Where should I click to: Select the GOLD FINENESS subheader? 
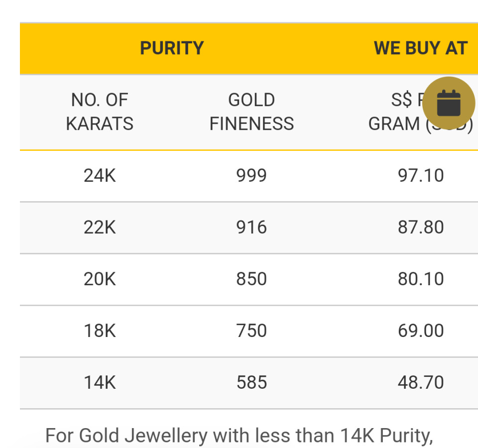(x=251, y=112)
